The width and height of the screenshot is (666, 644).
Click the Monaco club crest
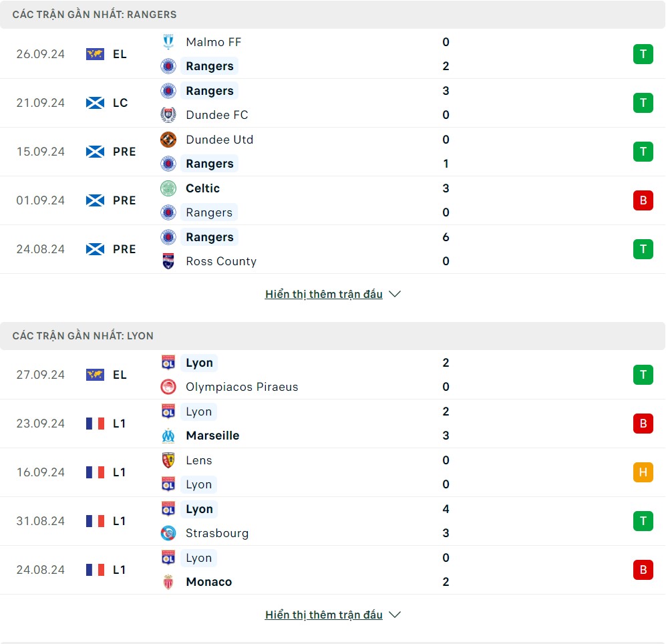(x=168, y=582)
